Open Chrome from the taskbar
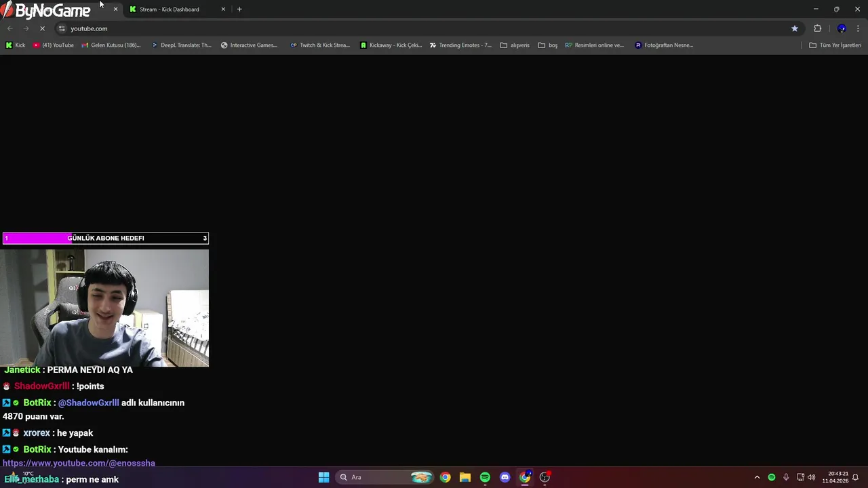This screenshot has height=488, width=868. point(445,477)
